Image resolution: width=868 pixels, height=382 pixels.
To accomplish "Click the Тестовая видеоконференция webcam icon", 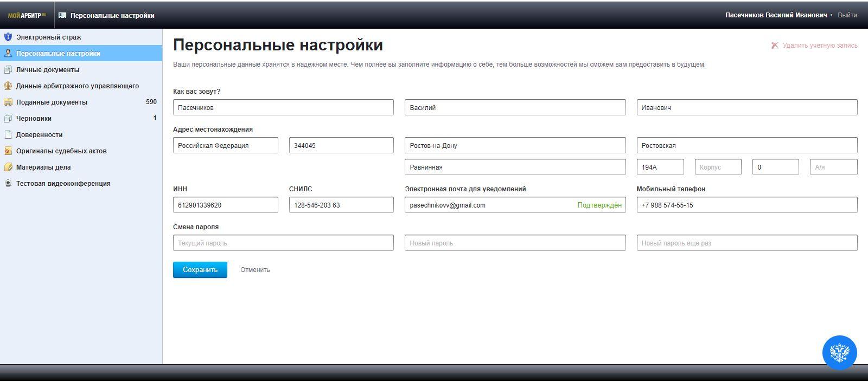I will pos(8,184).
